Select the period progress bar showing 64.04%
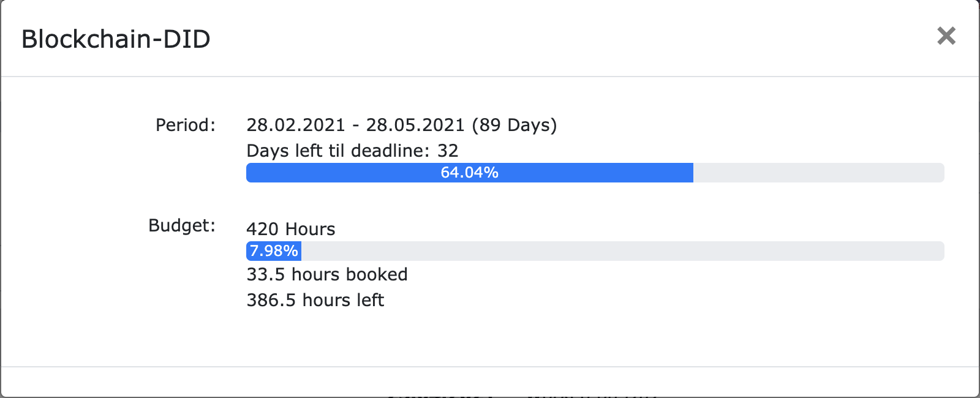Screen dimensions: 980x398 [x=469, y=173]
